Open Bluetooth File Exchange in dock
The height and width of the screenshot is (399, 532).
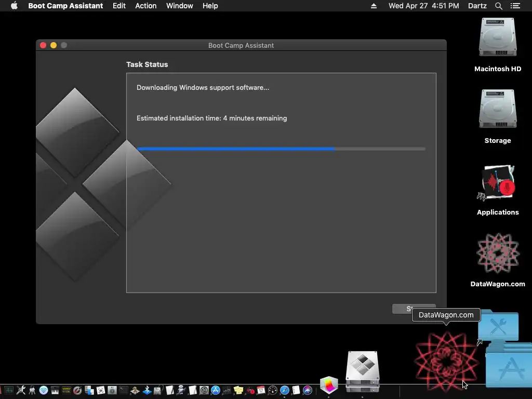click(x=147, y=390)
